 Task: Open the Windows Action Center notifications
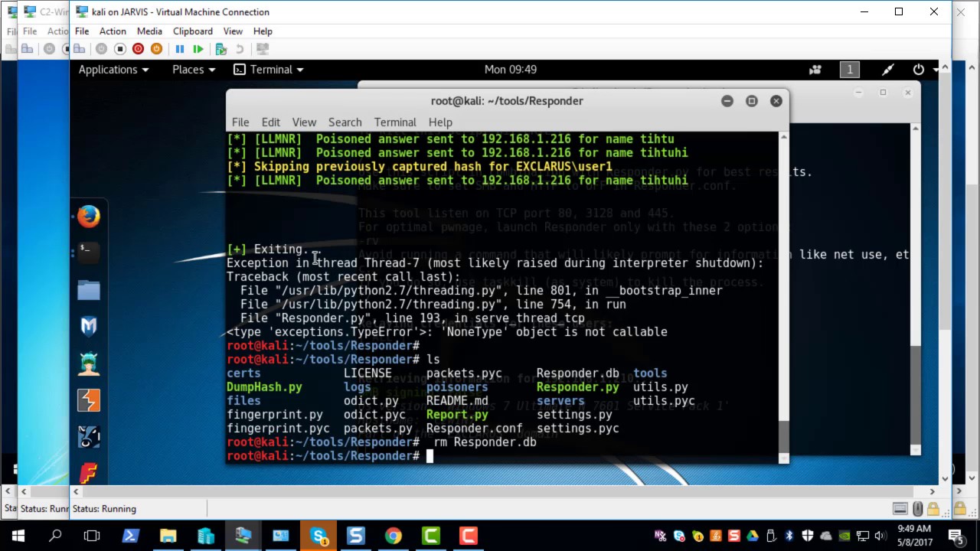click(x=955, y=536)
